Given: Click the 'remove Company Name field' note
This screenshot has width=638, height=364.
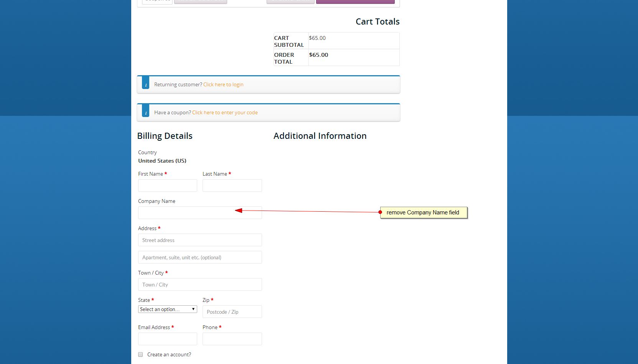Looking at the screenshot, I should pos(424,212).
